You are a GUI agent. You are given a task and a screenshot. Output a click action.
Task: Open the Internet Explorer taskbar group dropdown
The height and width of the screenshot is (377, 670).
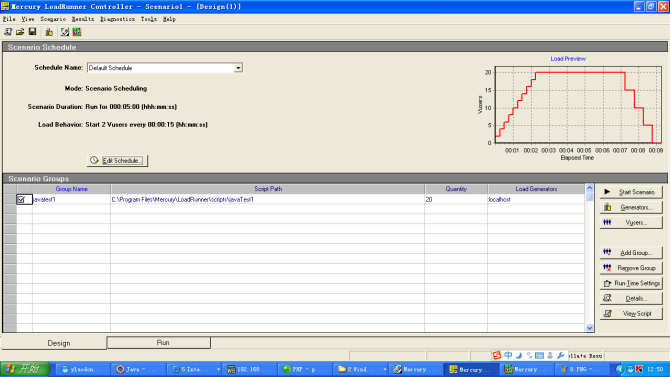point(218,369)
